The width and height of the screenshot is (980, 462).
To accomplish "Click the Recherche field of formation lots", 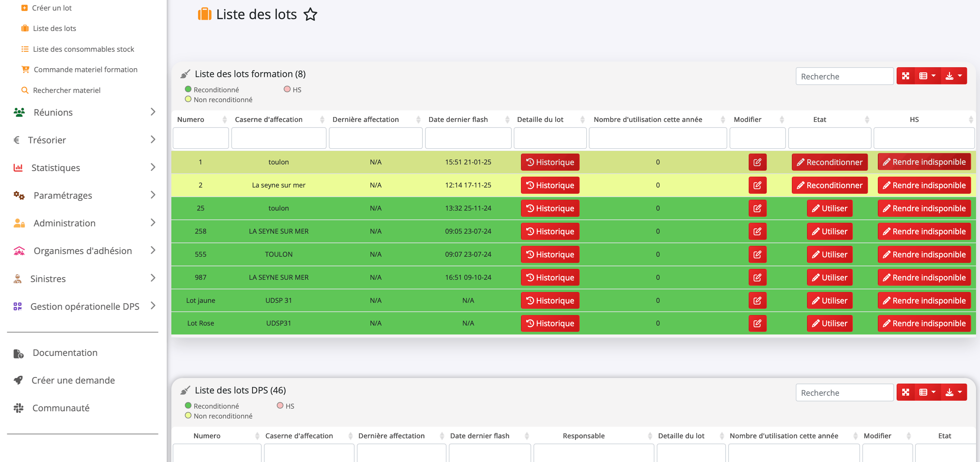I will coord(844,76).
